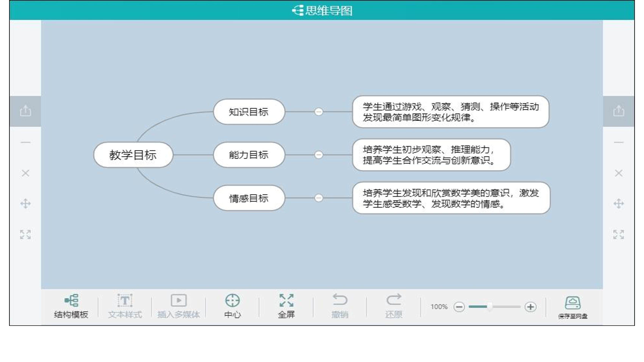Screen dimensions: 644x362
Task: Zoom in with the plus button
Action: (531, 307)
